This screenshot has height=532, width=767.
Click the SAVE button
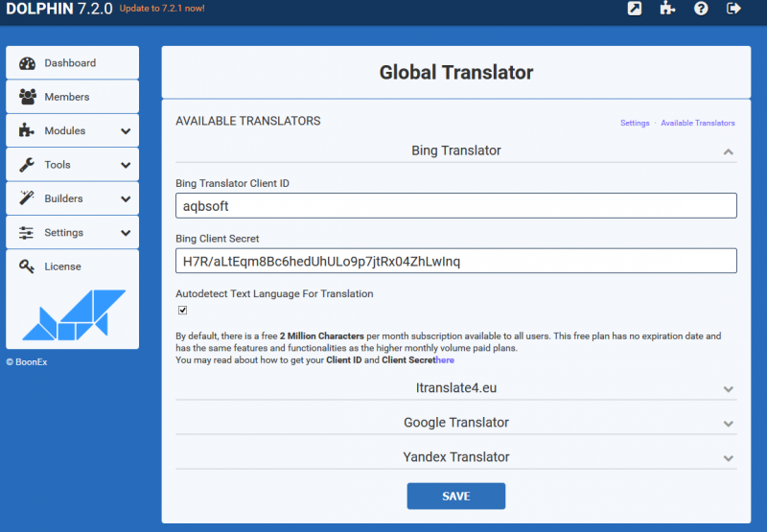(x=456, y=496)
